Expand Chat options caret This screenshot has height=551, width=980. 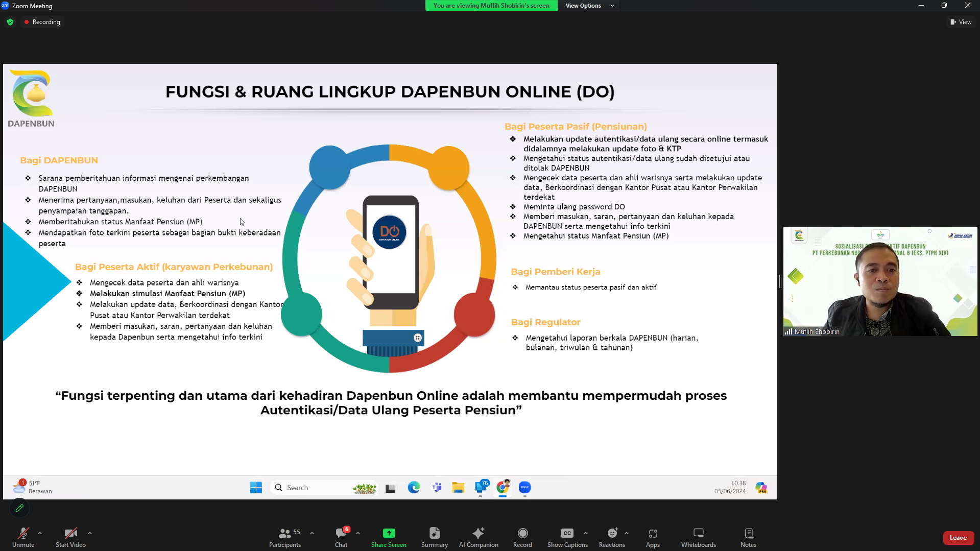358,533
